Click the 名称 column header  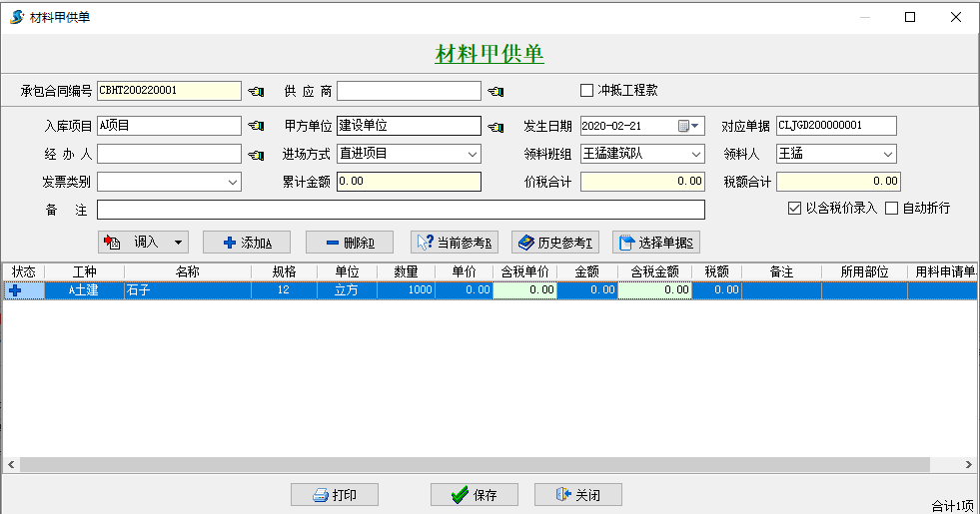coord(187,271)
